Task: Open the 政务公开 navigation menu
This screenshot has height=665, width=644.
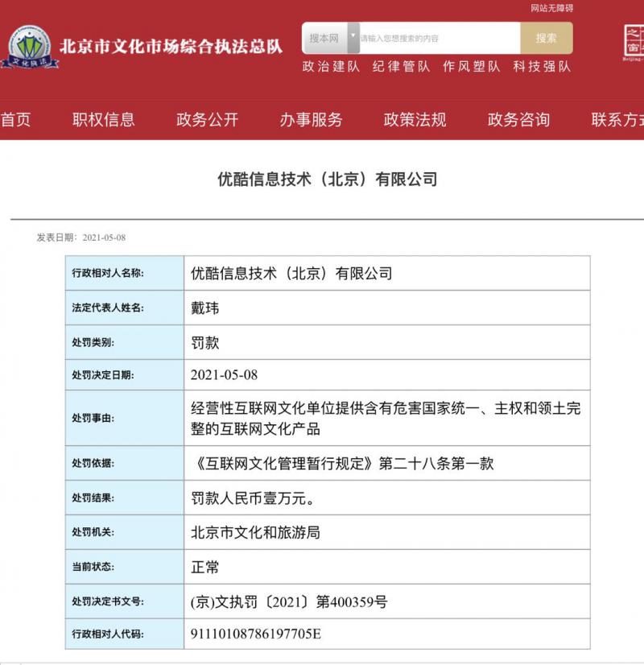Action: click(209, 119)
